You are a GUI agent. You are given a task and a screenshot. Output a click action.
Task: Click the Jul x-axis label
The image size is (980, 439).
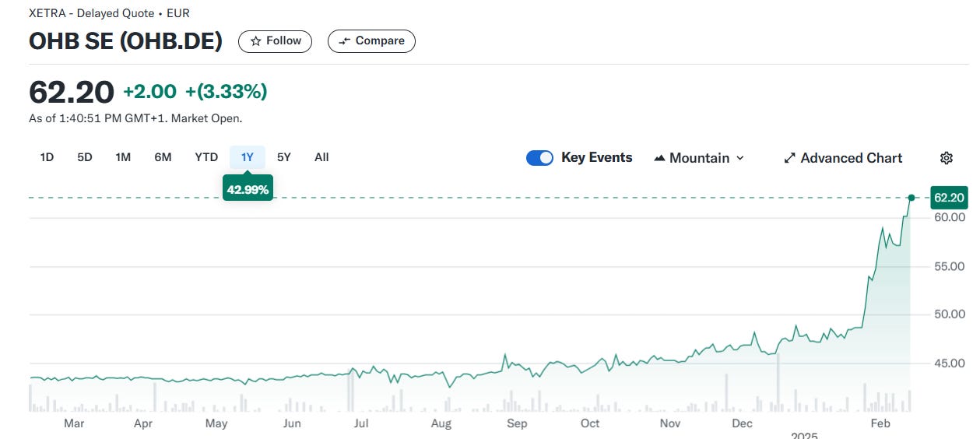(x=361, y=423)
